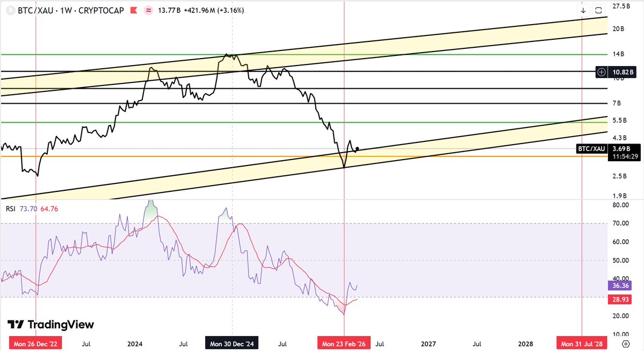
Task: Click the 5.5 B price axis label
Action: [619, 120]
